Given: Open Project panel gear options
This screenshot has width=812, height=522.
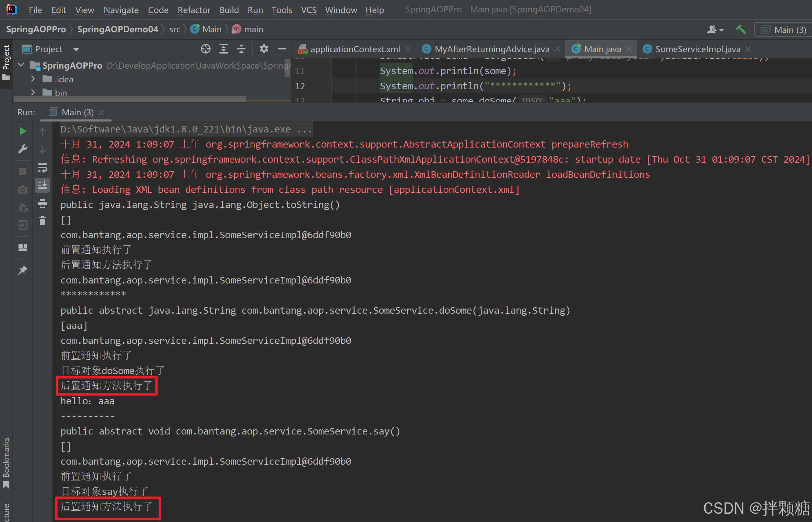Looking at the screenshot, I should pos(264,49).
